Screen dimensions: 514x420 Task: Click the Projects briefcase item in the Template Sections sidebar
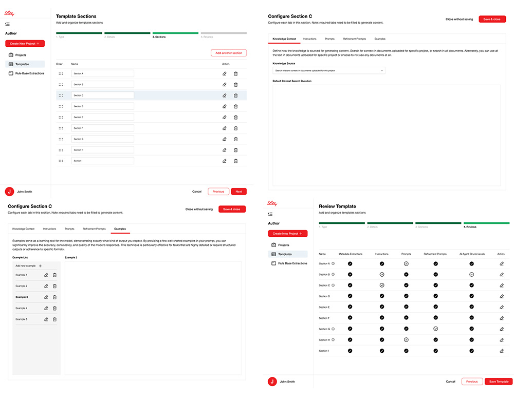coord(21,55)
